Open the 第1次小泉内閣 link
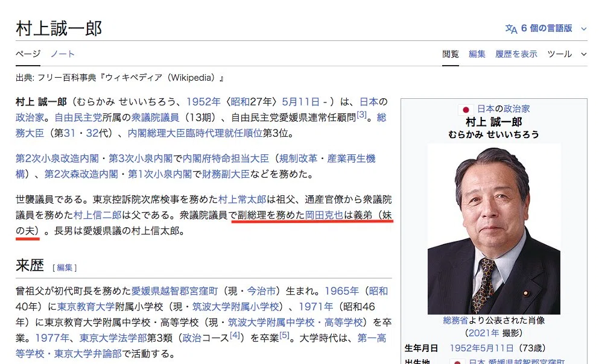599x364 pixels. tap(160, 174)
